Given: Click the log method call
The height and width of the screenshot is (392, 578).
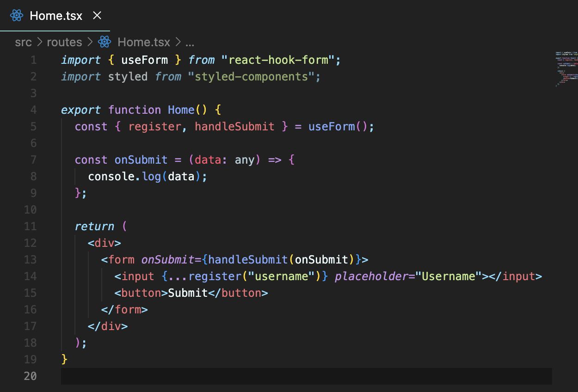Looking at the screenshot, I should click(x=151, y=177).
